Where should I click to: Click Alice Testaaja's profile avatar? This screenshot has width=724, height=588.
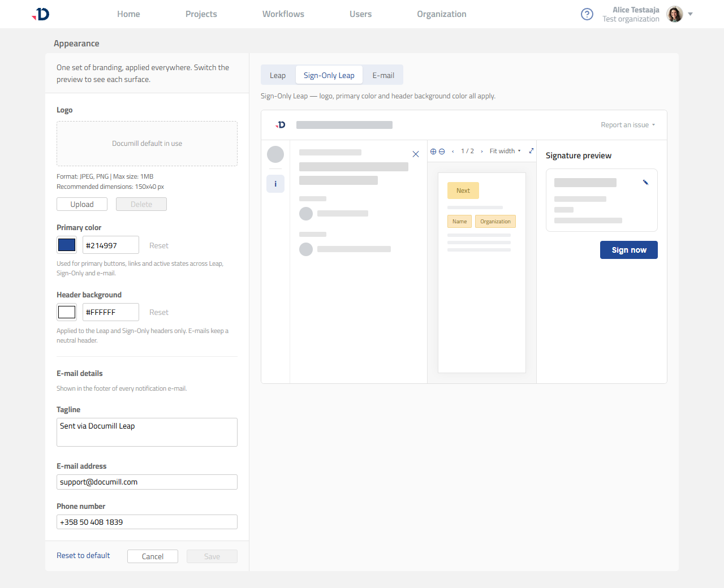pos(674,14)
